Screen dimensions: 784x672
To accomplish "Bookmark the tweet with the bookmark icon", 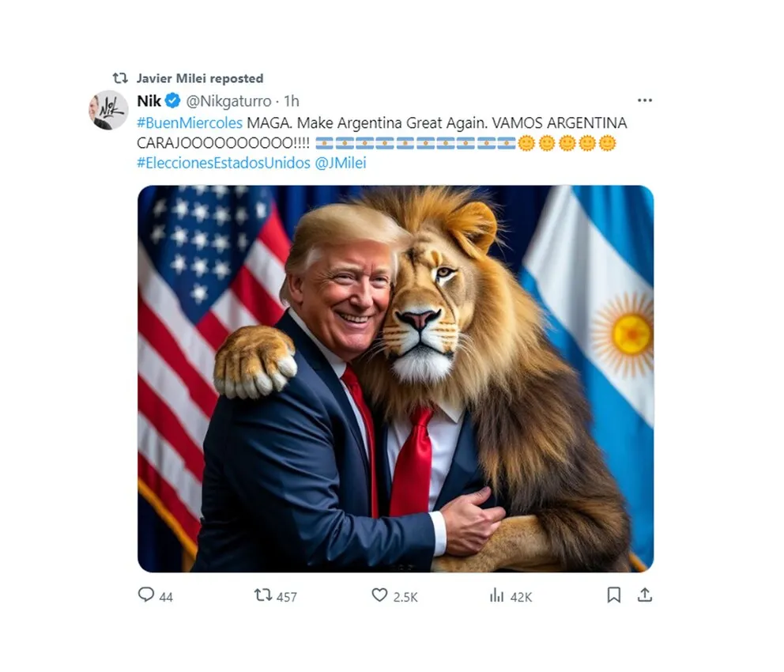I will pos(612,597).
